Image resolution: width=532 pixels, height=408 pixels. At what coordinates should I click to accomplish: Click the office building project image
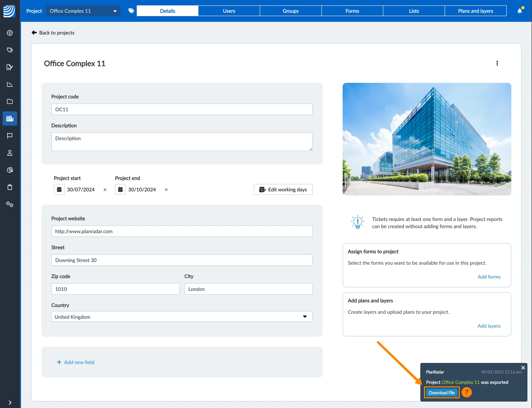(427, 139)
